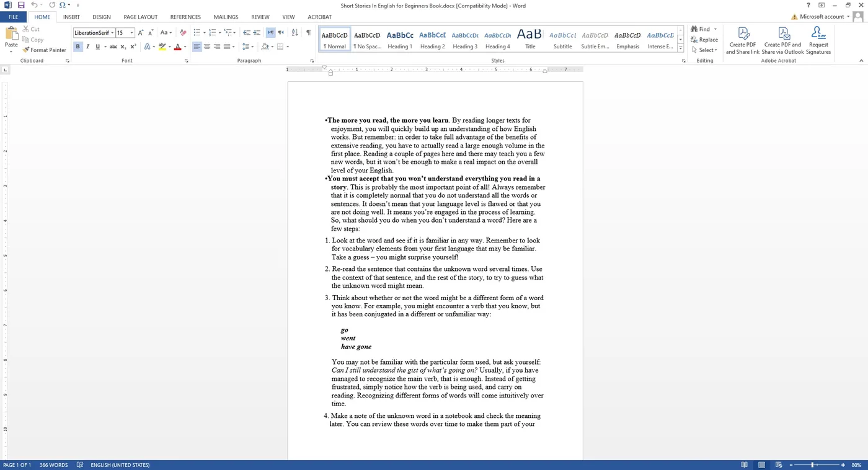Apply subscript formatting
The height and width of the screenshot is (470, 868).
123,47
